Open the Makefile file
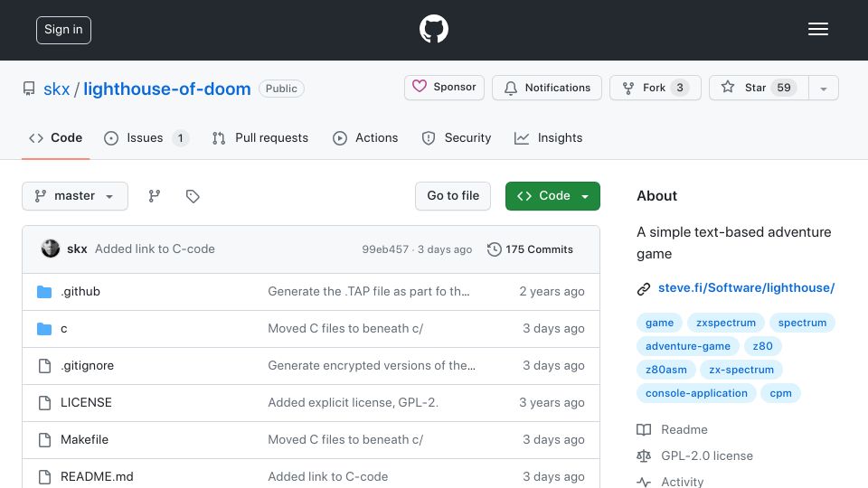 [84, 440]
